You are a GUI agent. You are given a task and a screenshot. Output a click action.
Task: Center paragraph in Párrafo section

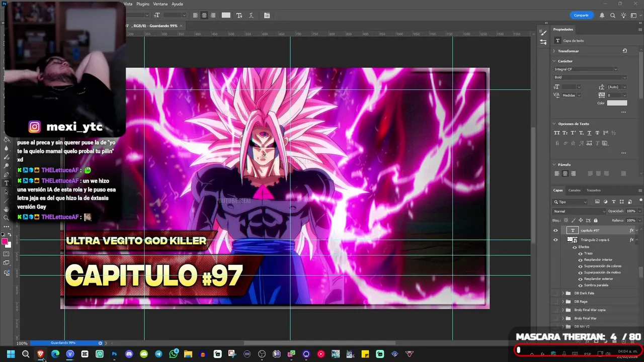coord(565,173)
